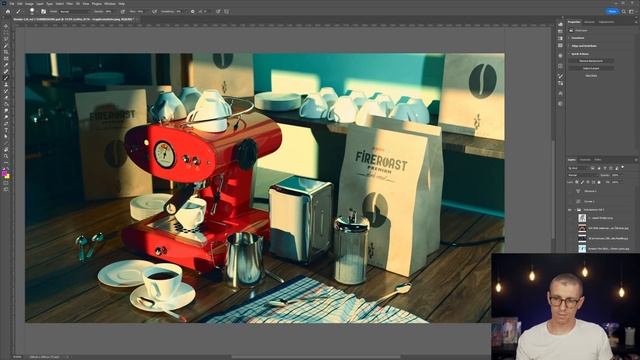
Task: Click View More in Quick Actions
Action: (591, 76)
